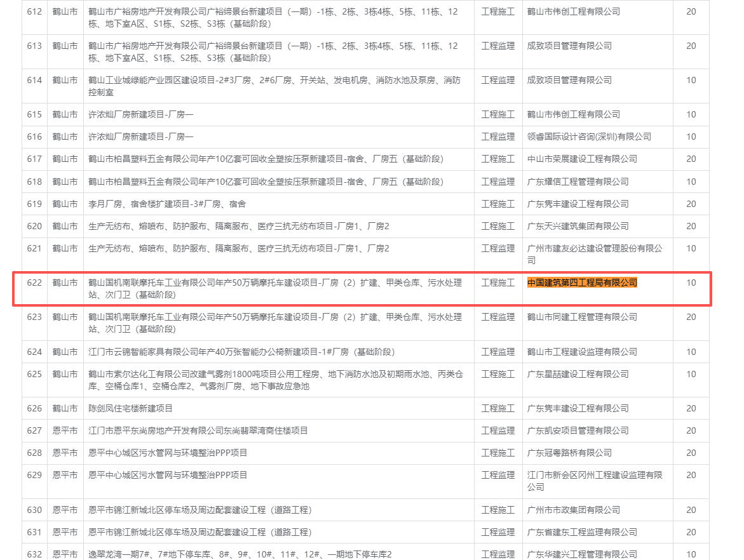Click the 领睿国际设计咨询(深圳)有限公司 cell

(x=589, y=137)
